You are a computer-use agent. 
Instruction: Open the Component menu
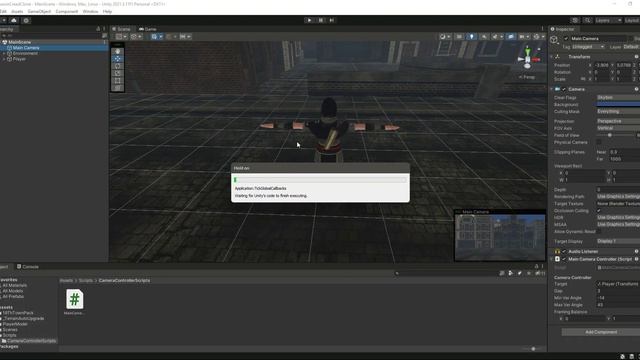pyautogui.click(x=67, y=11)
